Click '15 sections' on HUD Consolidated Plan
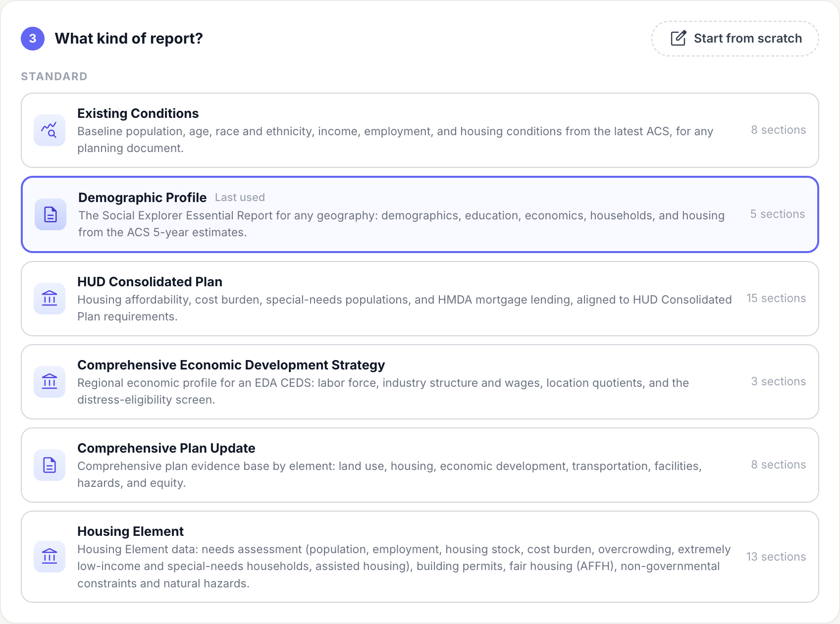This screenshot has width=840, height=624. click(776, 298)
